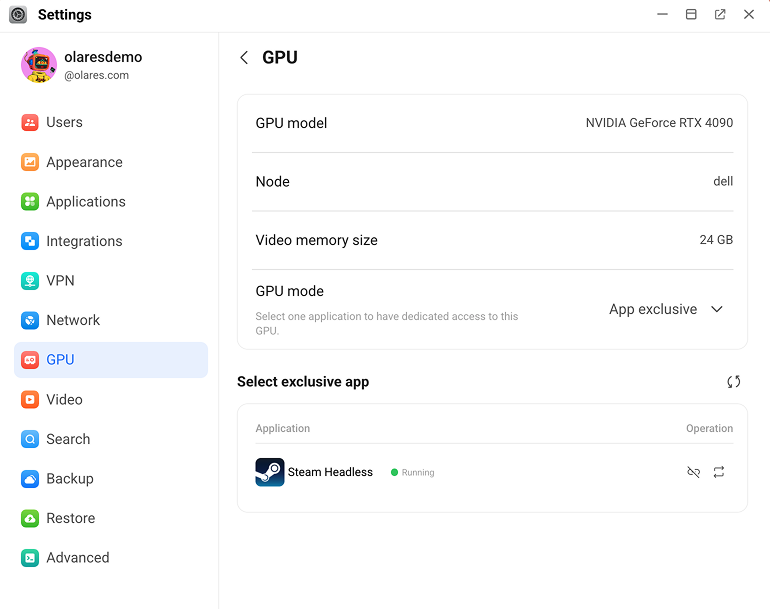Open the GPU mode App exclusive dropdown
This screenshot has height=609, width=770.
click(x=666, y=309)
